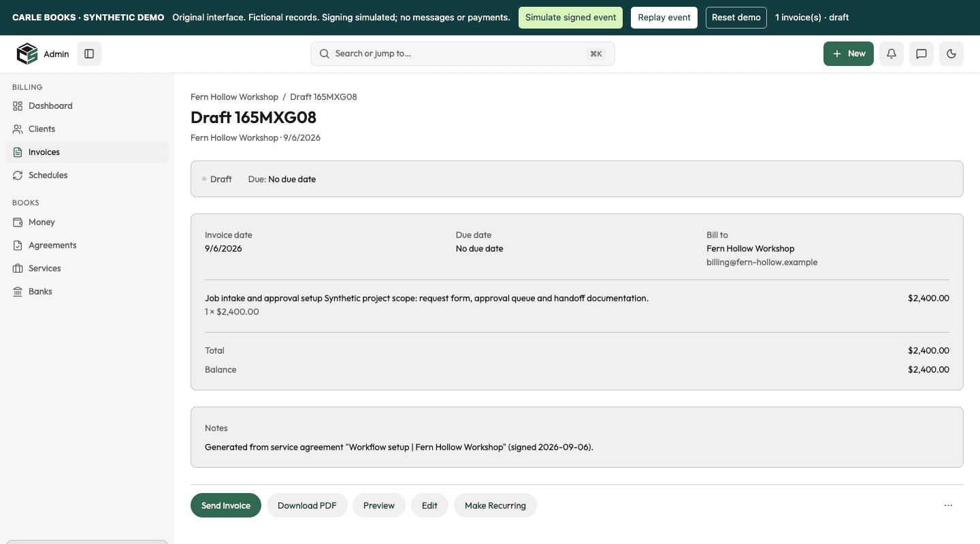Open Dashboard in the sidebar

pos(87,106)
